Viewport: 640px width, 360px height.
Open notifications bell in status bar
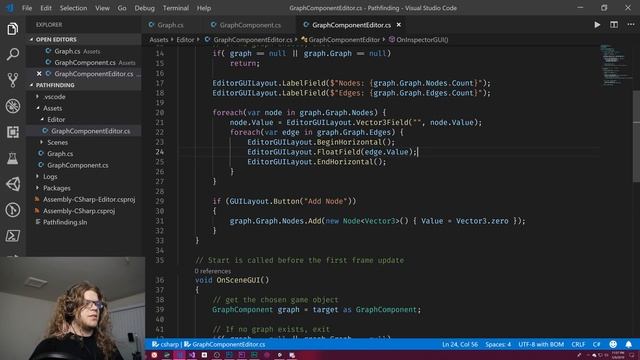[629, 344]
